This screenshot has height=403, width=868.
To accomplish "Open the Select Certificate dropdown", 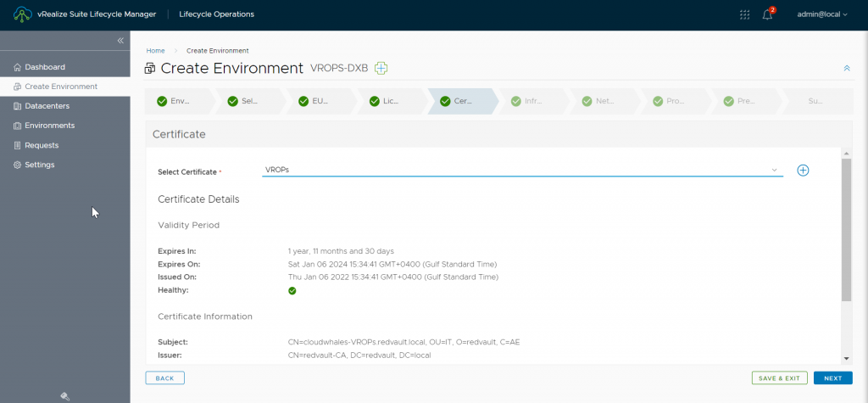I will point(522,171).
